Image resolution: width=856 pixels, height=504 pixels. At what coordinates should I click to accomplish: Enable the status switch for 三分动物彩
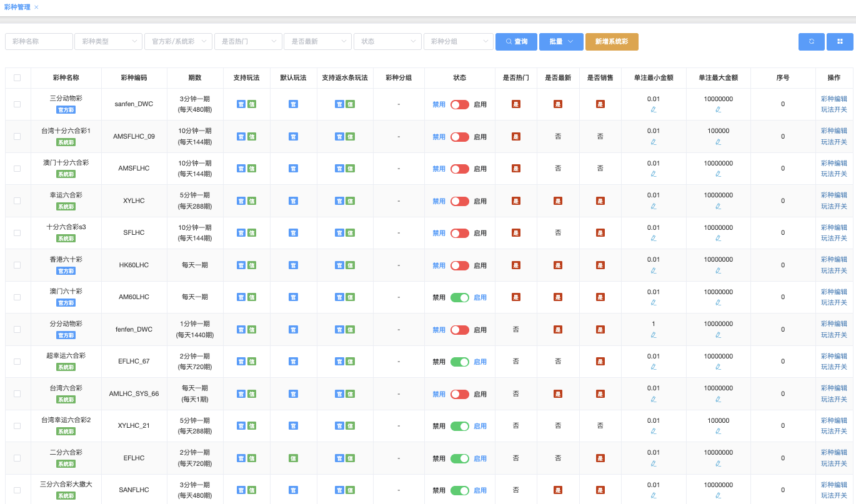(x=459, y=105)
